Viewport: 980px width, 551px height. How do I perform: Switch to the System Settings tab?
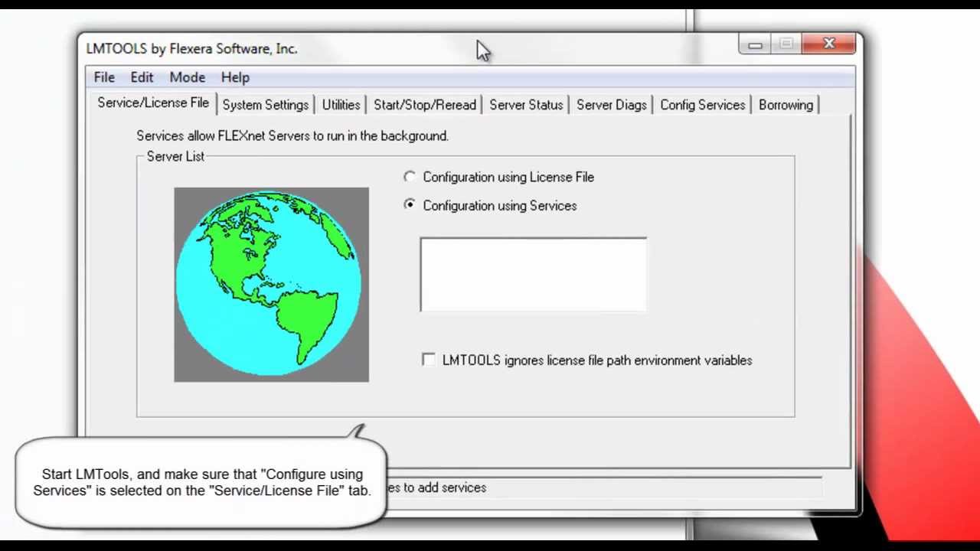pyautogui.click(x=266, y=105)
